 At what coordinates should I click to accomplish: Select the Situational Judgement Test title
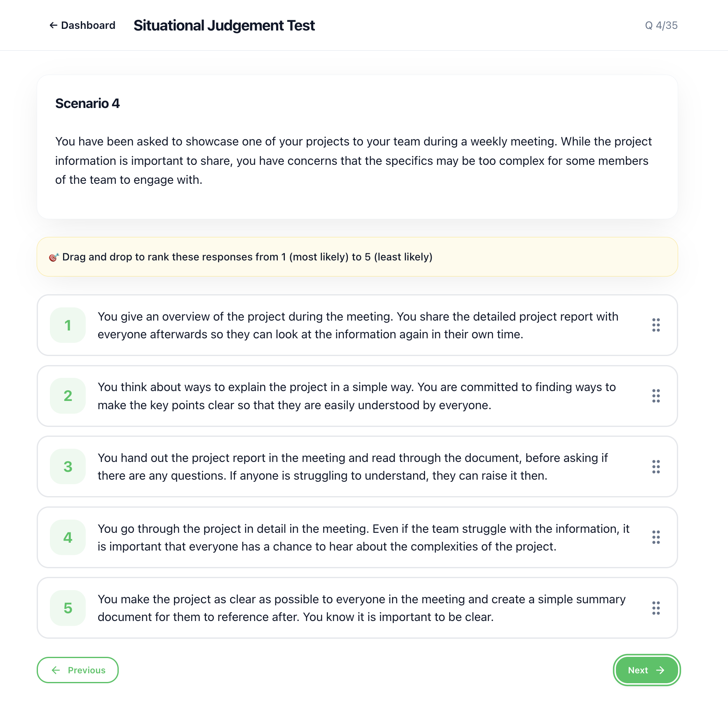pos(224,25)
